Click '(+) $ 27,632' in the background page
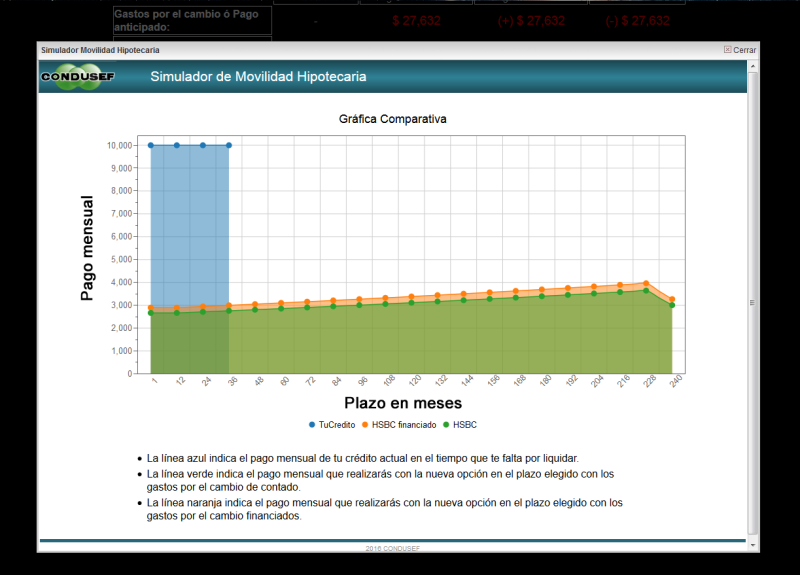800x575 pixels. [x=531, y=21]
